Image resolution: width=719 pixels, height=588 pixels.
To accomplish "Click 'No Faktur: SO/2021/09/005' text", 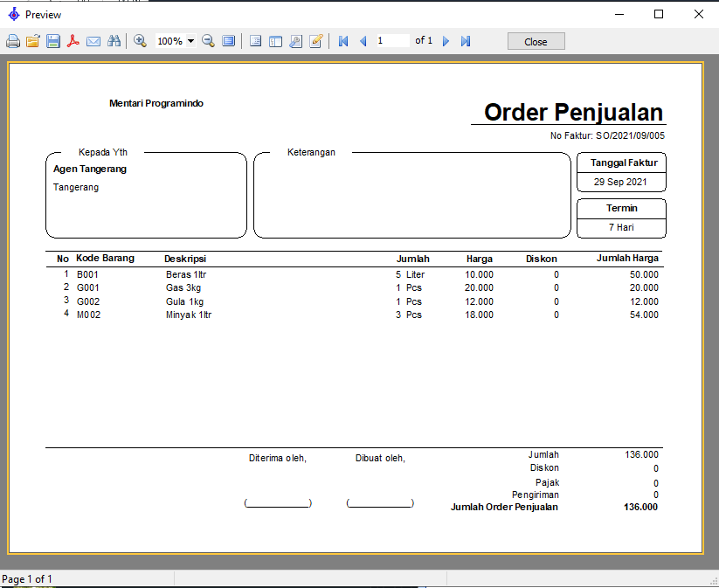I will click(607, 135).
